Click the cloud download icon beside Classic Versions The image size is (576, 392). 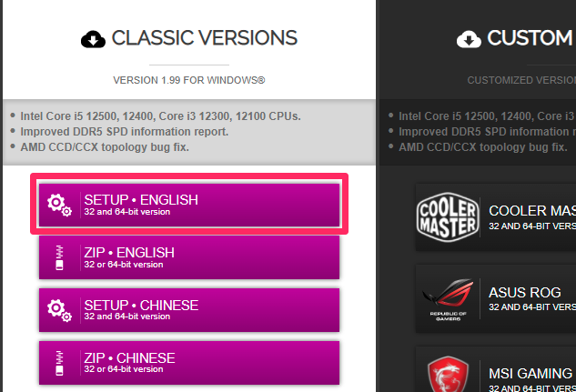point(93,39)
